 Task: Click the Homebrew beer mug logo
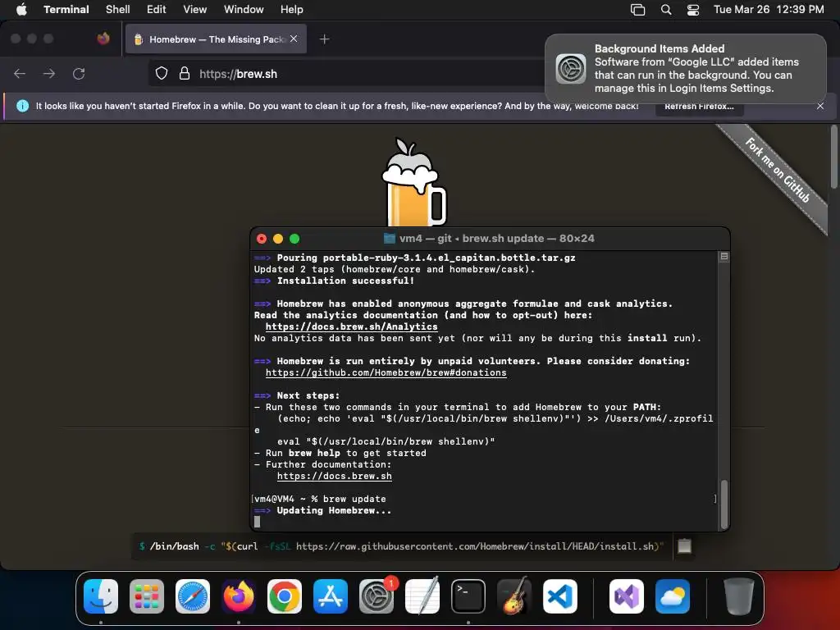(x=413, y=182)
